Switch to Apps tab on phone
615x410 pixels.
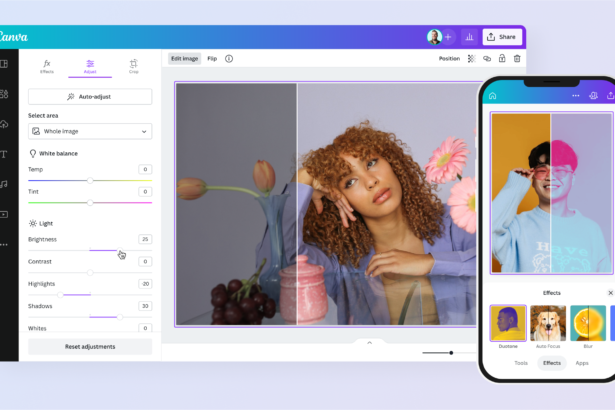tap(582, 363)
